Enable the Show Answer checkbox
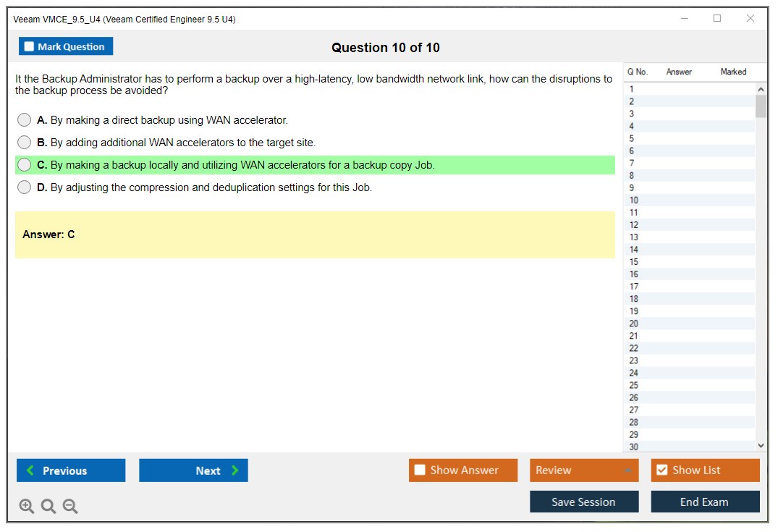 420,470
